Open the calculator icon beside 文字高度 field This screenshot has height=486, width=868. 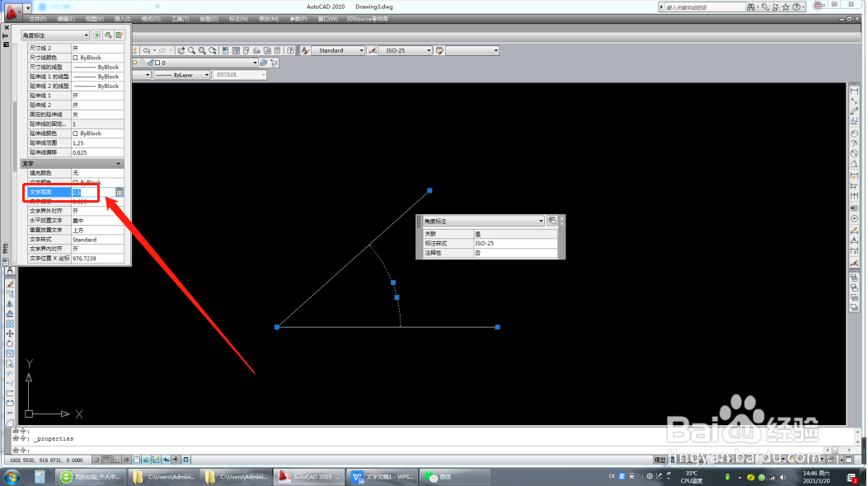pyautogui.click(x=119, y=192)
